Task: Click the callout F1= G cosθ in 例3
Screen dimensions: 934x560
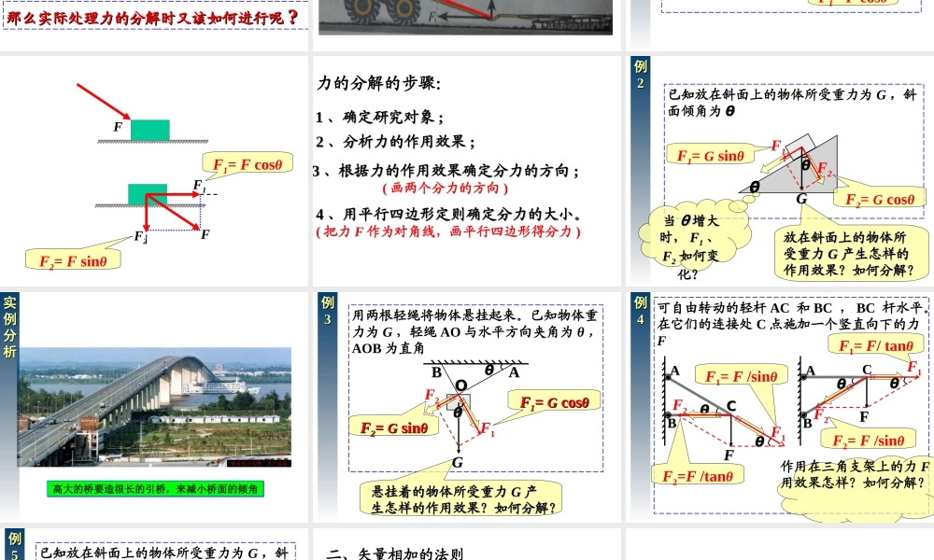Action: (x=555, y=402)
